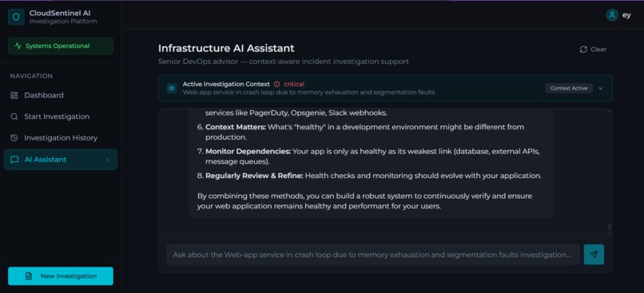Click the Context Active badge
The image size is (644, 293).
[x=569, y=89]
